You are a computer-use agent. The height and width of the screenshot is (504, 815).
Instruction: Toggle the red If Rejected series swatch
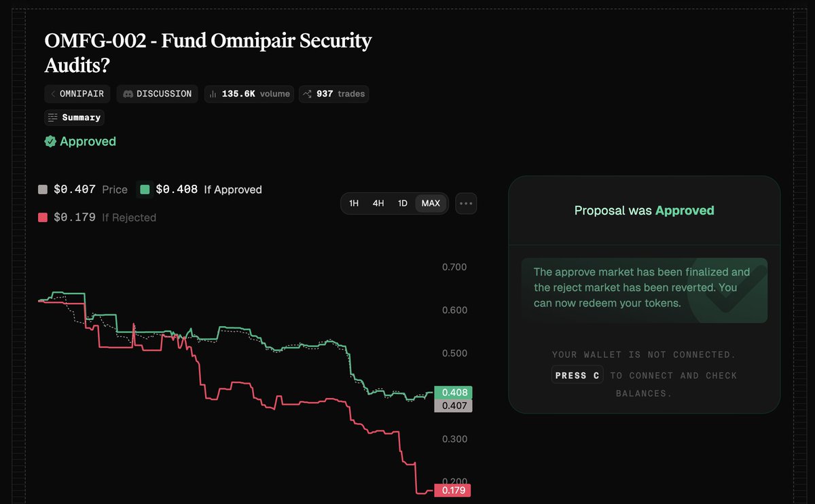click(43, 217)
